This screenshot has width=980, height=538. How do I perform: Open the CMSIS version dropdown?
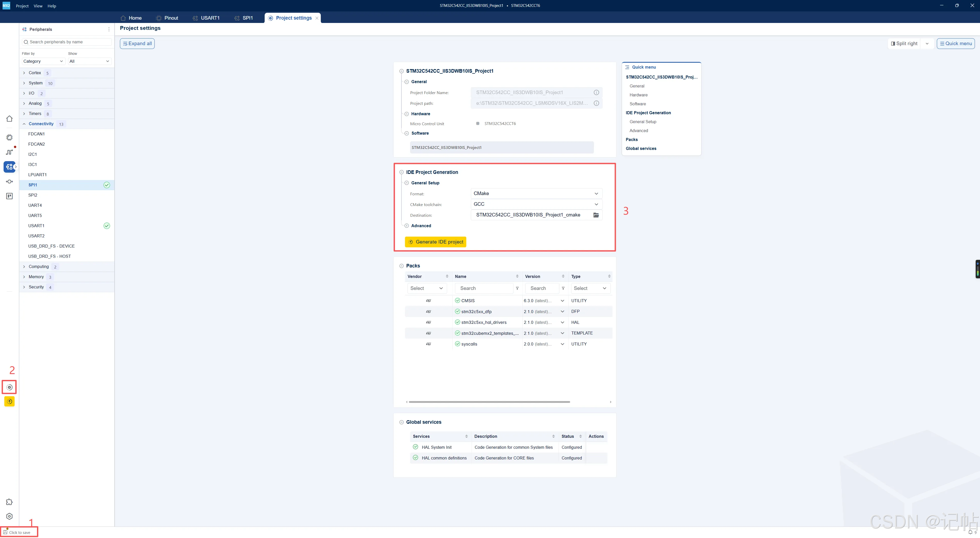[562, 301]
